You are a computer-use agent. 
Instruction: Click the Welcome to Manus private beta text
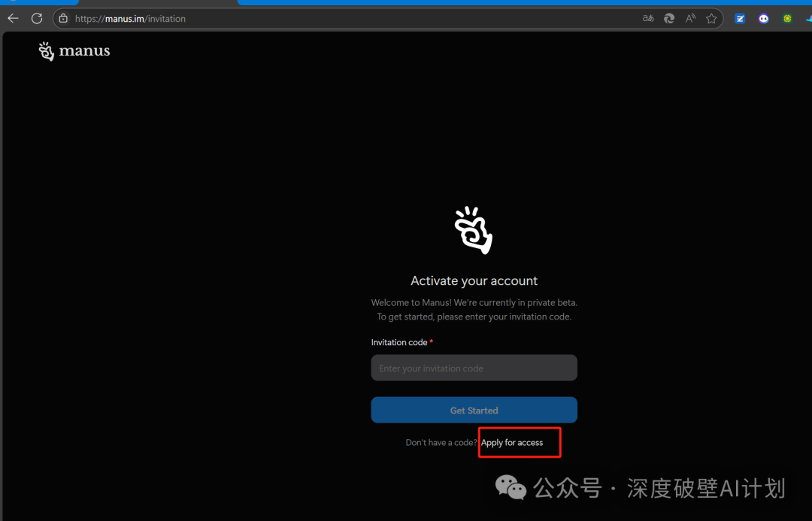(474, 302)
